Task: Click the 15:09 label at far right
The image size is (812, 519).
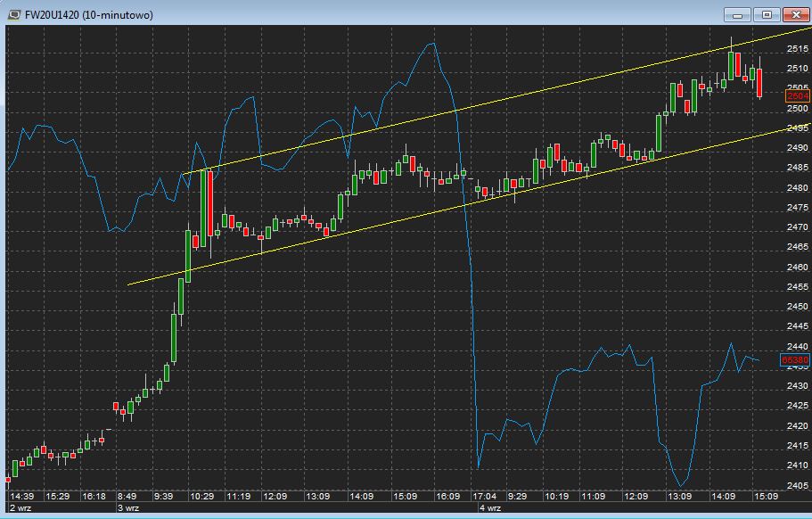Action: click(766, 496)
